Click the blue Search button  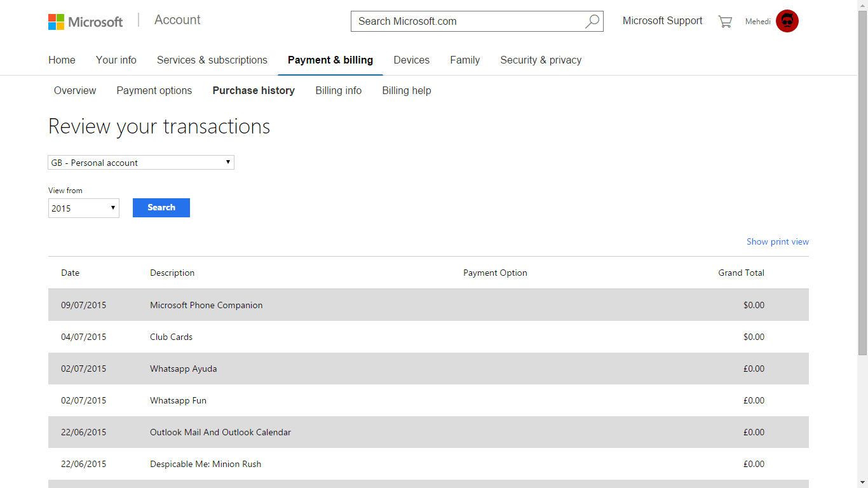tap(161, 208)
